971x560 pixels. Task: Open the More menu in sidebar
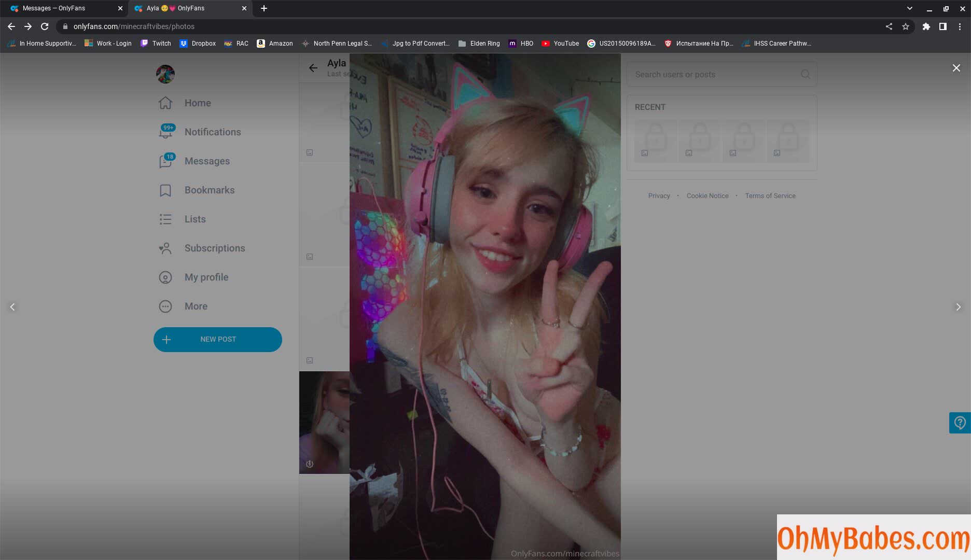pos(183,306)
